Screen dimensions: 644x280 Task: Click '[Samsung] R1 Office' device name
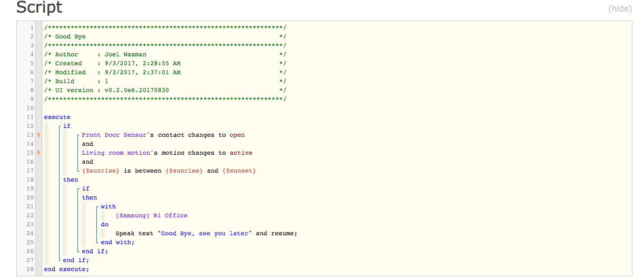[151, 215]
